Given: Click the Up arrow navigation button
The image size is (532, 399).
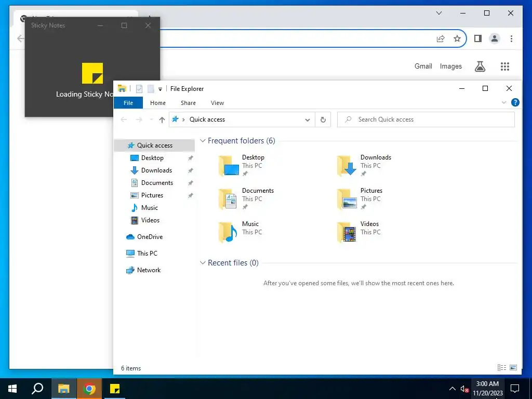Looking at the screenshot, I should click(x=162, y=119).
